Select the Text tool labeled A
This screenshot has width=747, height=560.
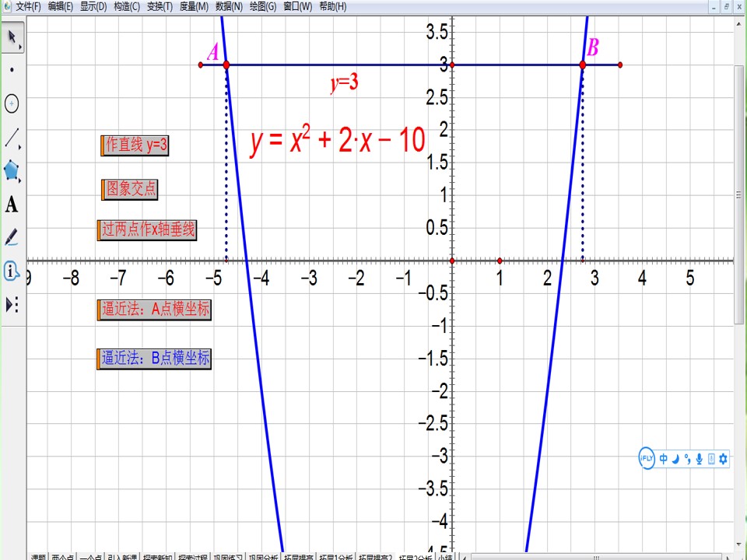(12, 205)
